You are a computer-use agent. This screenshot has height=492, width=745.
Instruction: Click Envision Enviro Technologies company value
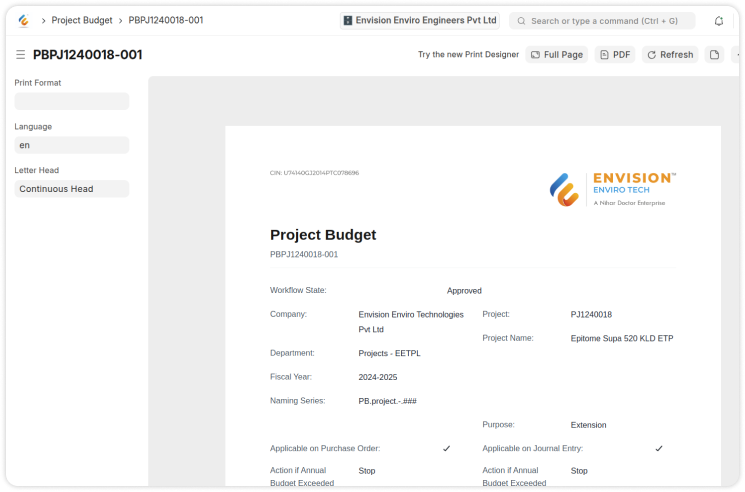tap(411, 322)
